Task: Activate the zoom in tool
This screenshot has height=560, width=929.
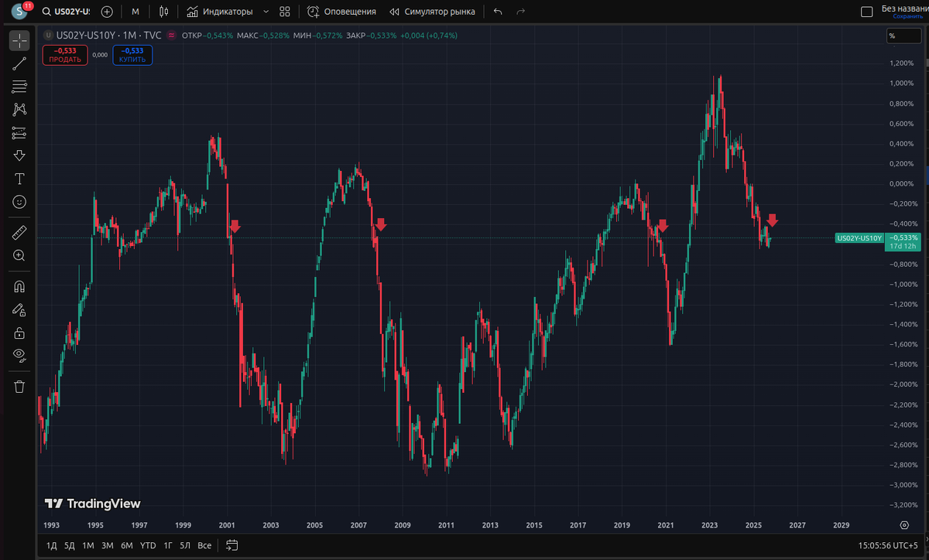Action: pyautogui.click(x=19, y=255)
